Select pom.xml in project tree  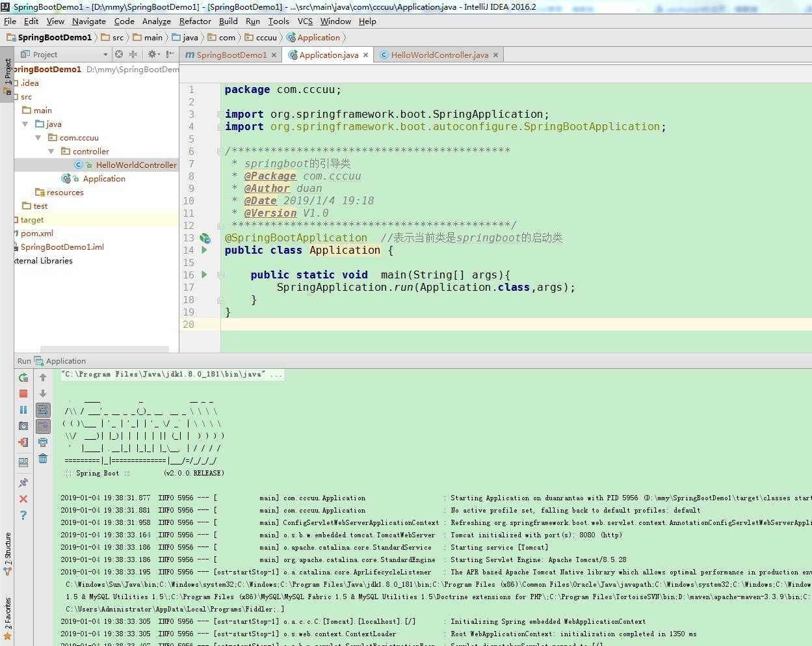point(36,233)
